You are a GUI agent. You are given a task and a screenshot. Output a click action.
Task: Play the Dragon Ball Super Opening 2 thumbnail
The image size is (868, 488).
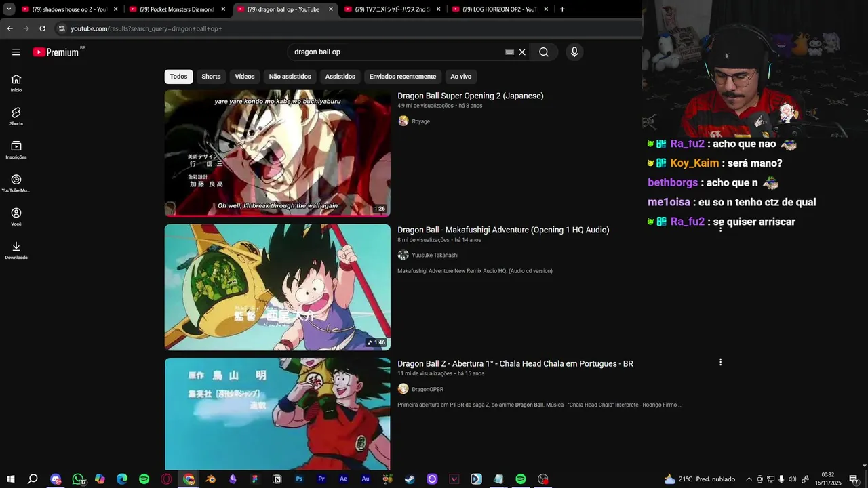tap(277, 153)
